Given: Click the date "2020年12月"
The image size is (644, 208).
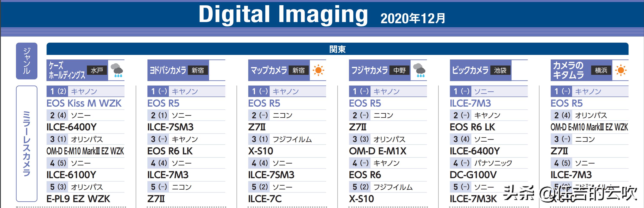Looking at the screenshot, I should [413, 18].
